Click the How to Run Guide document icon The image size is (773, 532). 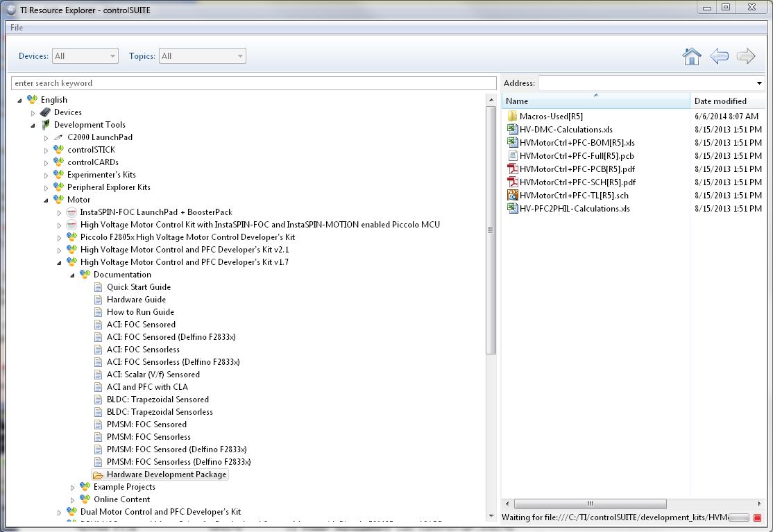click(98, 312)
